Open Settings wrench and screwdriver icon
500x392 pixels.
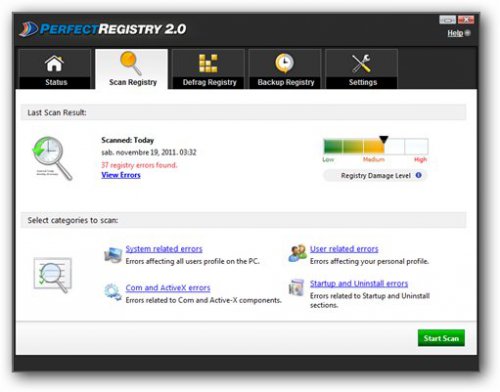[361, 63]
